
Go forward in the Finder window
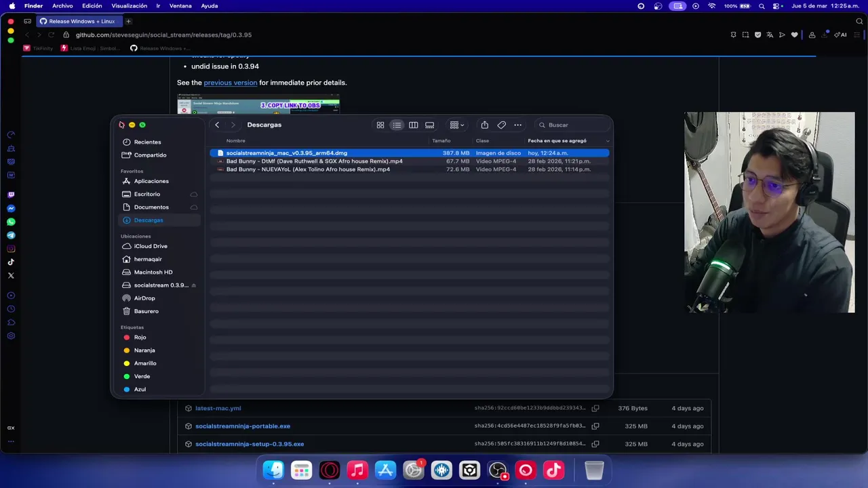[233, 125]
